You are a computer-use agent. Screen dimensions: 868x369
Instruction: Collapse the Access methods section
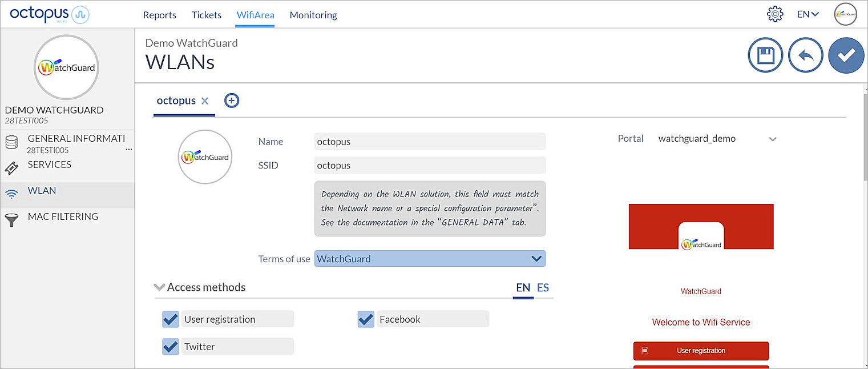(160, 287)
